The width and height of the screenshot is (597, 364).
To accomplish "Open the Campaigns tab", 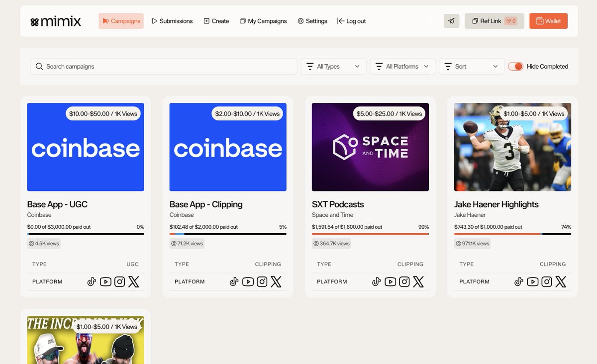I will pos(121,21).
